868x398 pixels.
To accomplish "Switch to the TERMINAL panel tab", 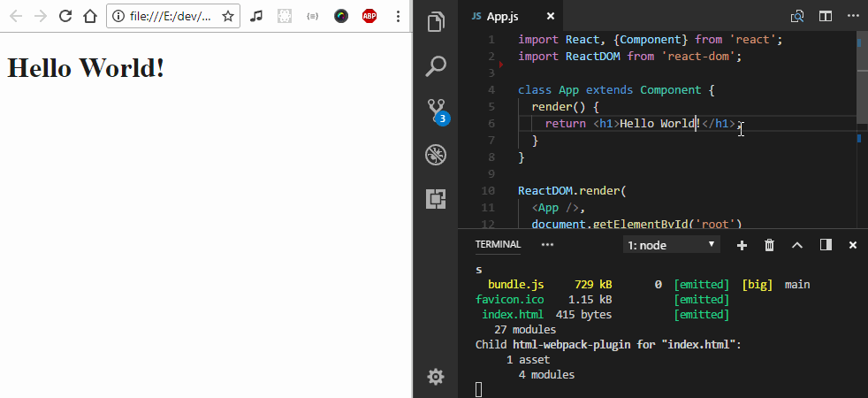I will click(x=498, y=245).
